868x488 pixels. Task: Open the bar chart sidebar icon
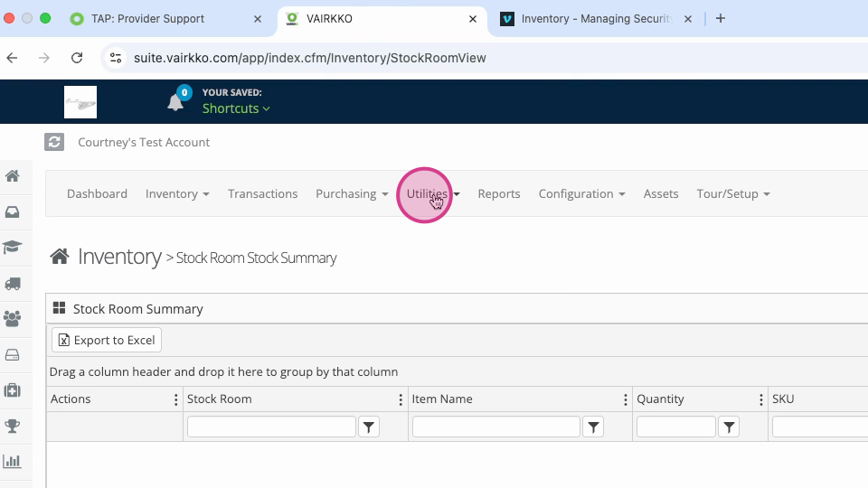tap(12, 461)
